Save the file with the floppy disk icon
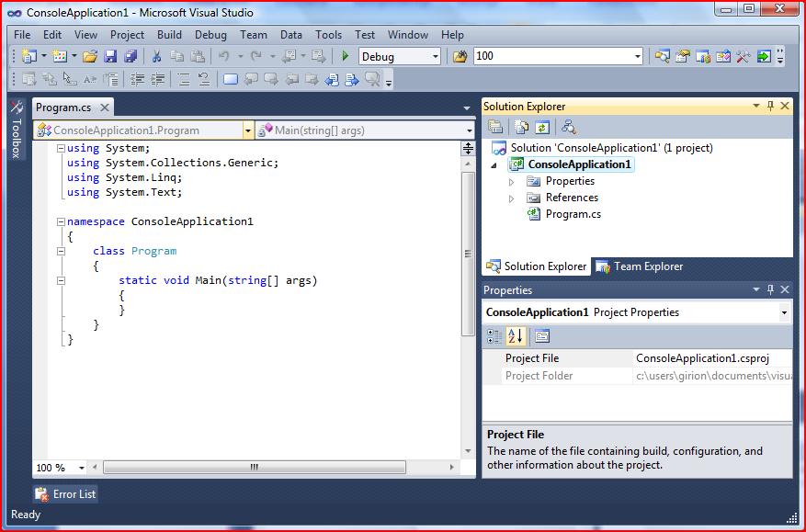This screenshot has height=532, width=806. pos(110,56)
